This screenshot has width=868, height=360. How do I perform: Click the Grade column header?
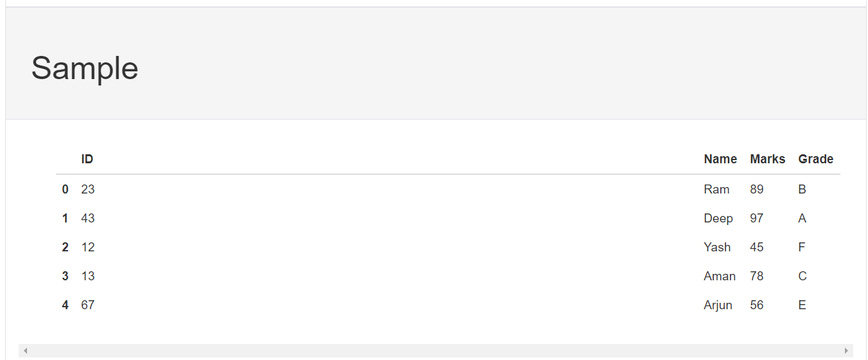tap(815, 159)
